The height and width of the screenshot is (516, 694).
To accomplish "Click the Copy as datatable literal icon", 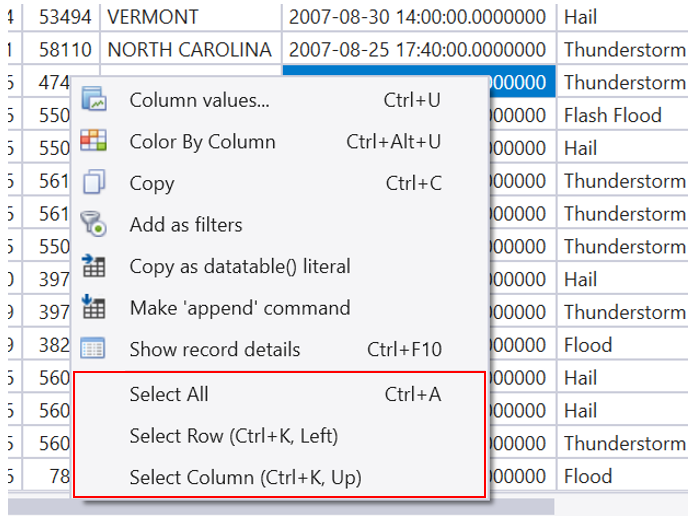I will click(94, 266).
